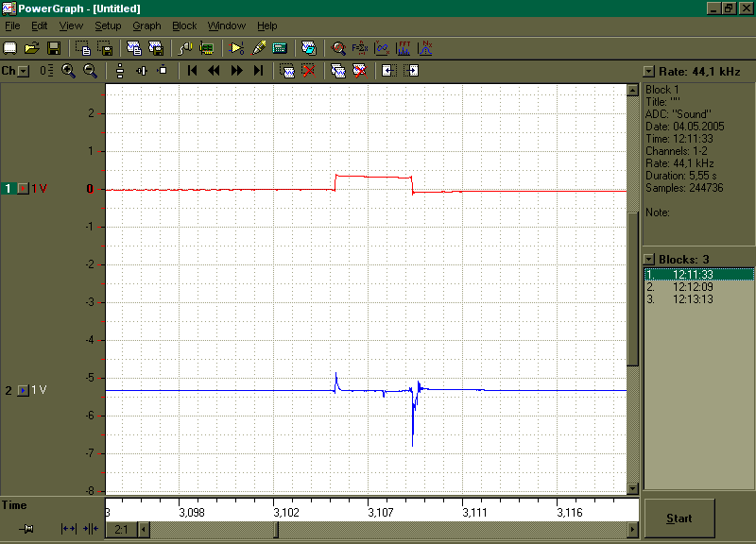Go to the next block with fast-forward
This screenshot has width=756, height=544.
(236, 71)
